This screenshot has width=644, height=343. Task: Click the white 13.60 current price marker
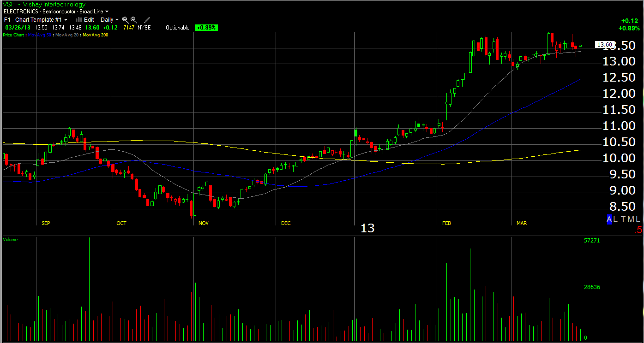pyautogui.click(x=605, y=45)
